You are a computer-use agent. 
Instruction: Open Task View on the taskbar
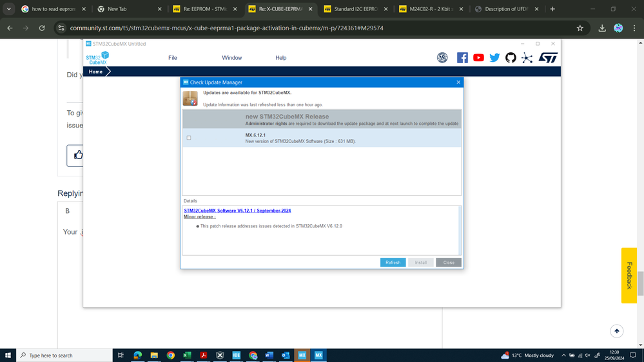click(121, 356)
